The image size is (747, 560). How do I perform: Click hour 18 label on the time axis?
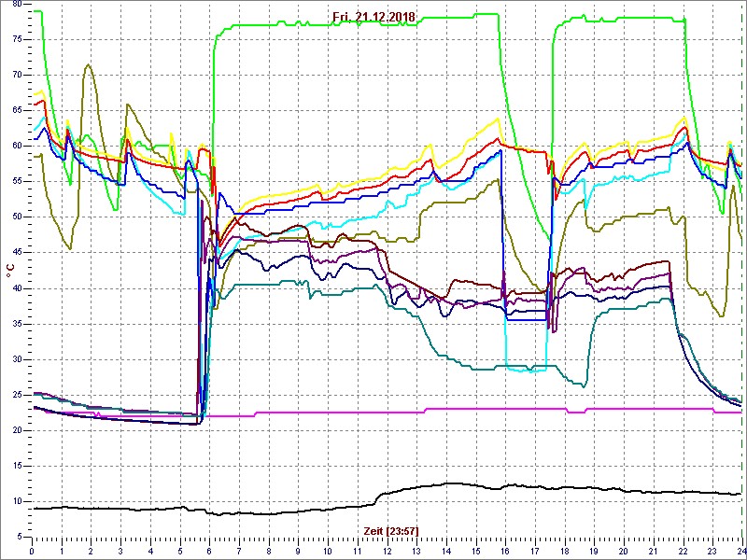click(x=565, y=551)
